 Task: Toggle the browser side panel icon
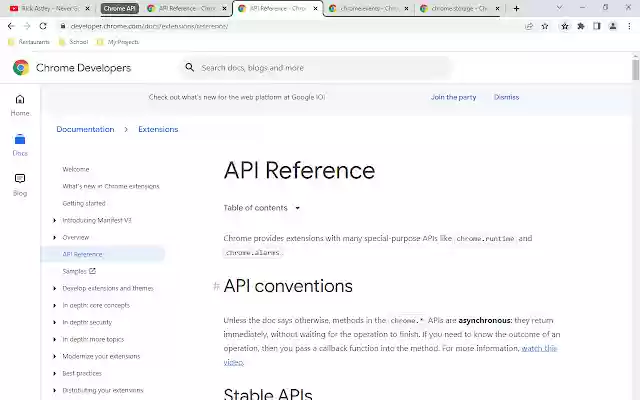pos(597,26)
